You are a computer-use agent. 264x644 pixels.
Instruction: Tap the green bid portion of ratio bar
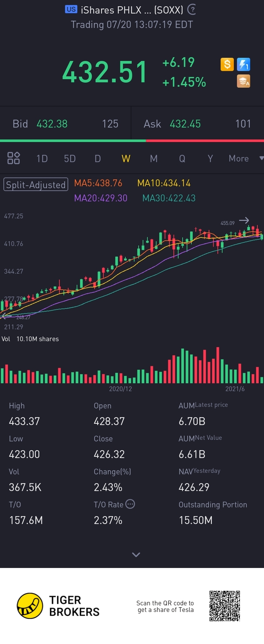73,141
